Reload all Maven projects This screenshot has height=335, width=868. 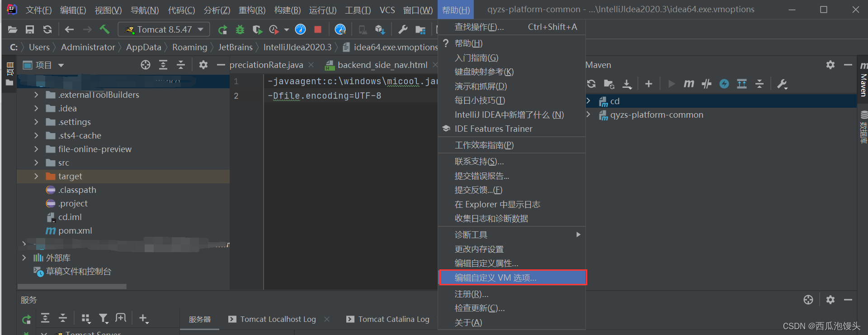[x=591, y=84]
